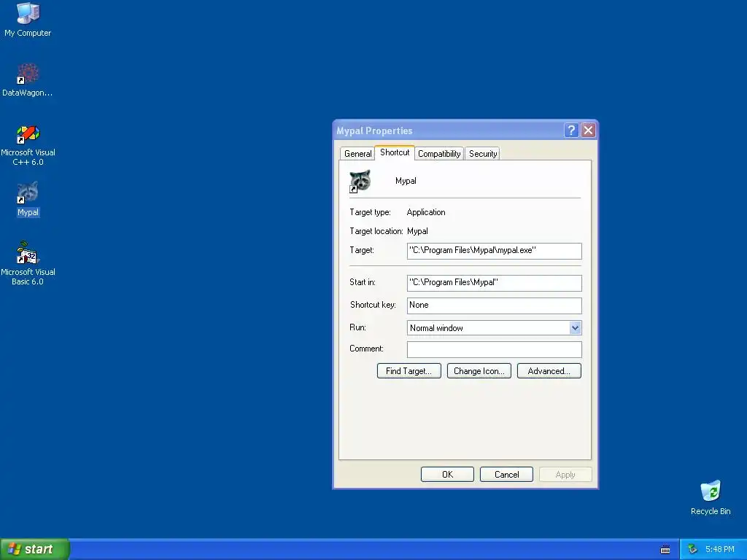Confirm with the OK button
Image resolution: width=747 pixels, height=560 pixels.
[447, 474]
